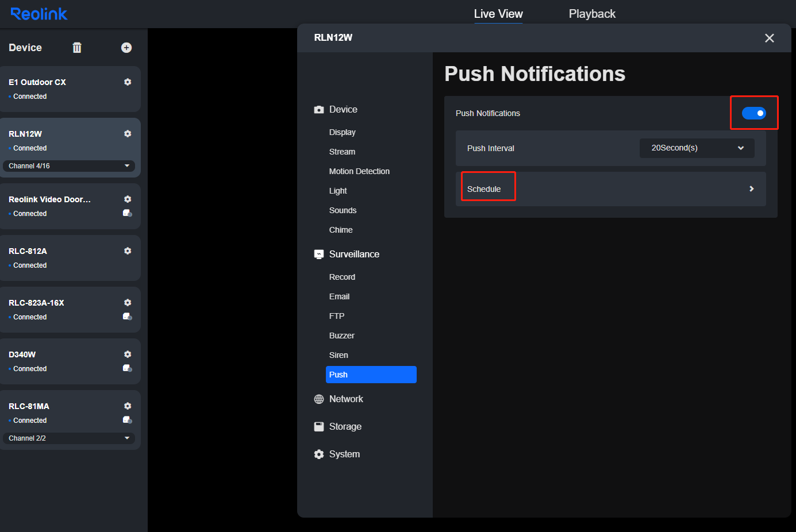Screen dimensions: 796x532
Task: Click storage status icon on RLC-823A-16X
Action: coord(128,317)
